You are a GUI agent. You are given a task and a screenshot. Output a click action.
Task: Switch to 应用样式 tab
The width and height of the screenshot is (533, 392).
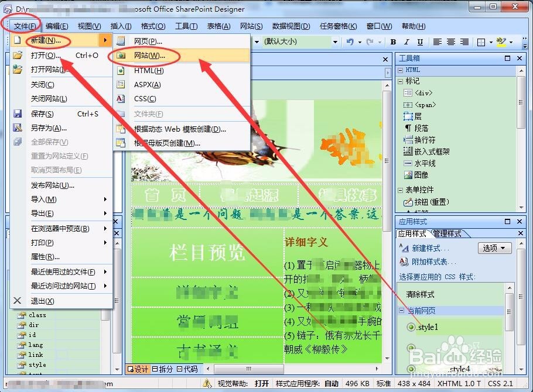click(x=412, y=233)
